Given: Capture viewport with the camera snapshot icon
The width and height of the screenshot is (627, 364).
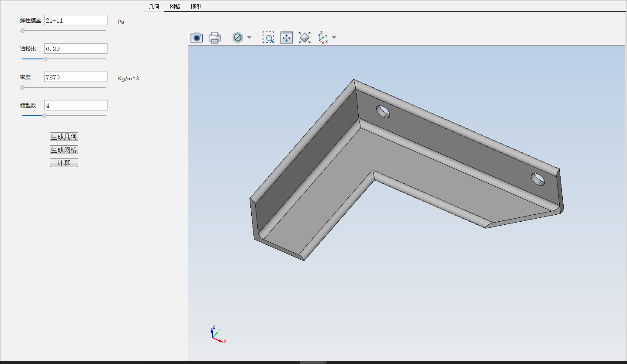Looking at the screenshot, I should [x=197, y=38].
